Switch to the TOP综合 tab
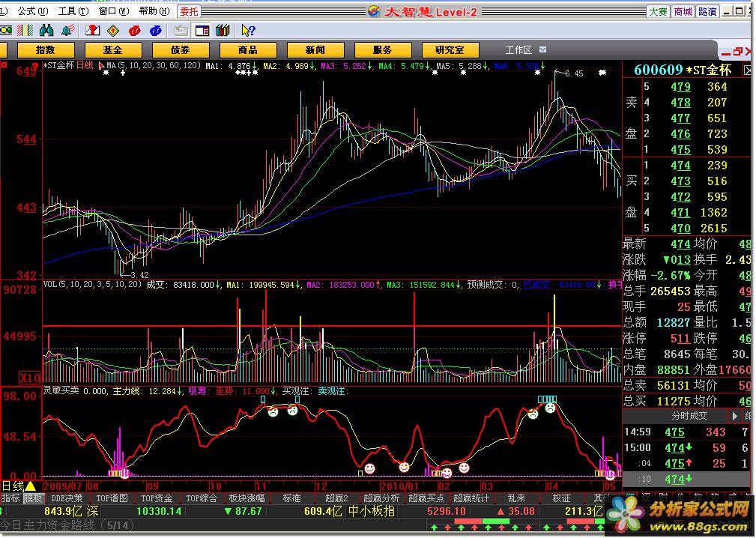Viewport: 756px width, 538px height. (202, 498)
